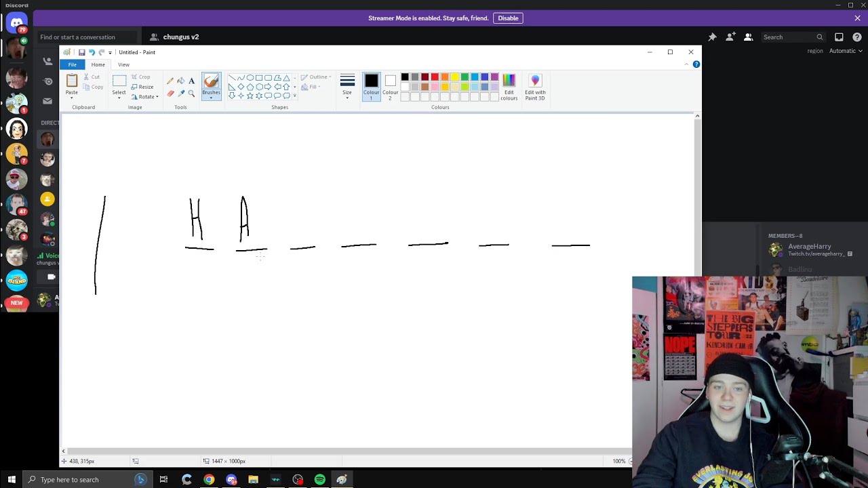The width and height of the screenshot is (868, 488).
Task: Select the yellow colour swatch
Action: [454, 77]
